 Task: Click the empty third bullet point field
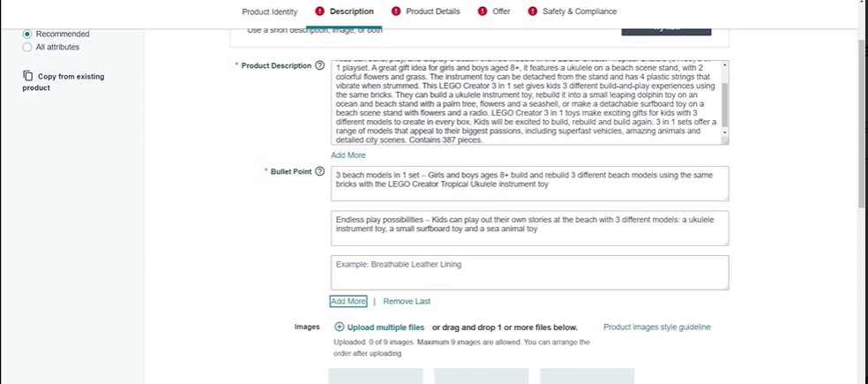(530, 273)
